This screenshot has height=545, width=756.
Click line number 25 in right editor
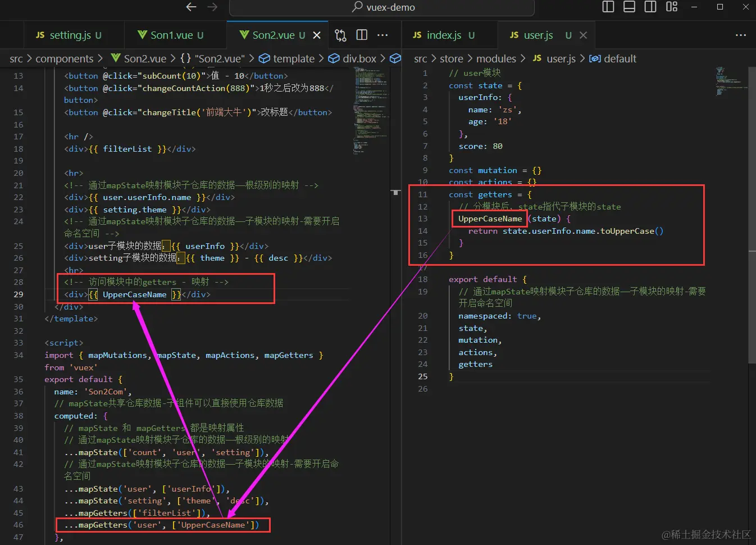(422, 376)
